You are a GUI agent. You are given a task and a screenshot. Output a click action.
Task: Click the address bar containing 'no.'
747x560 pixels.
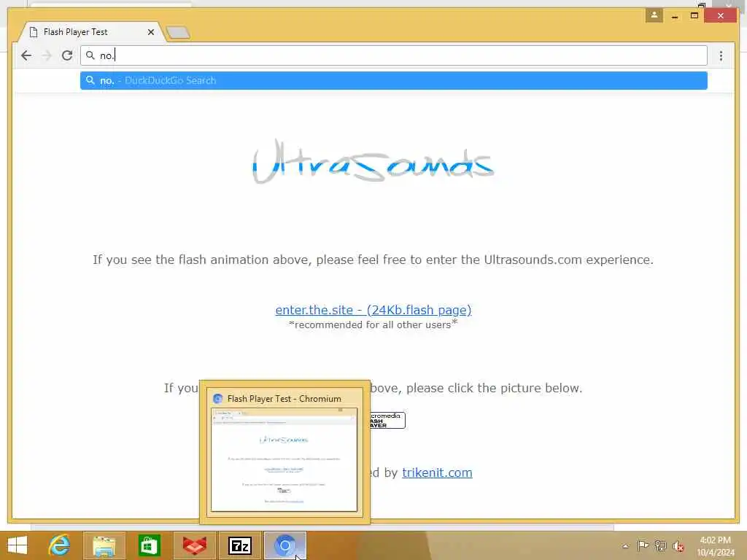pyautogui.click(x=393, y=55)
